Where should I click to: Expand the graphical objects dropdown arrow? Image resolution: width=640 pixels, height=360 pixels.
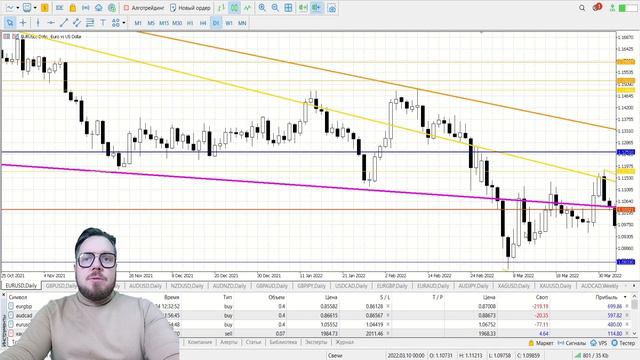point(124,23)
